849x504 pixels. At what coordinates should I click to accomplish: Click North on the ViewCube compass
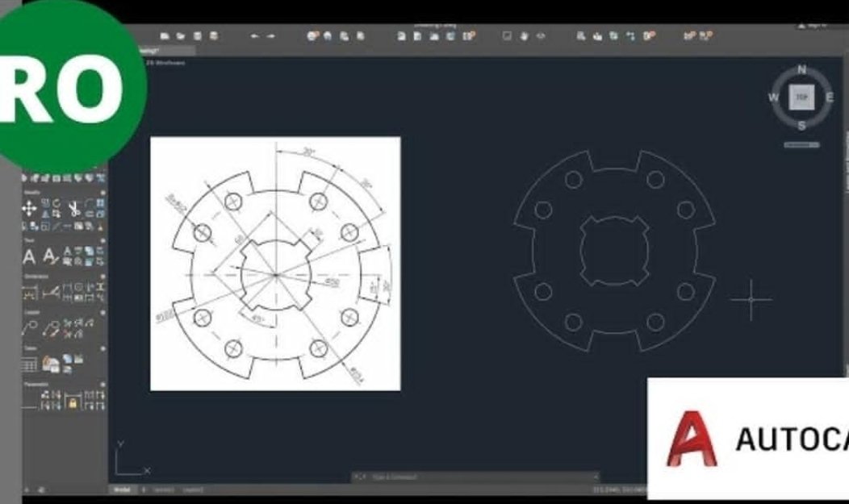(801, 70)
